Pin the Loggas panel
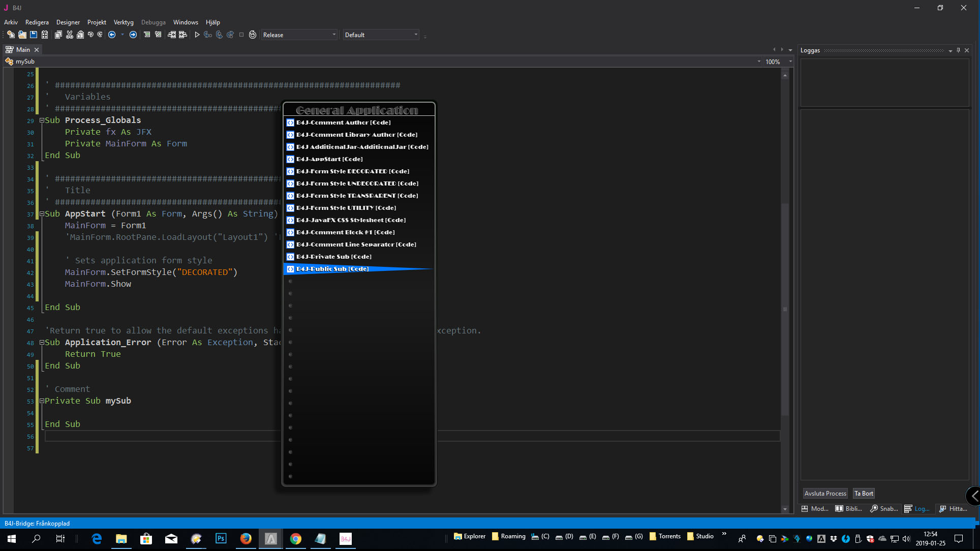This screenshot has height=551, width=980. click(x=958, y=50)
